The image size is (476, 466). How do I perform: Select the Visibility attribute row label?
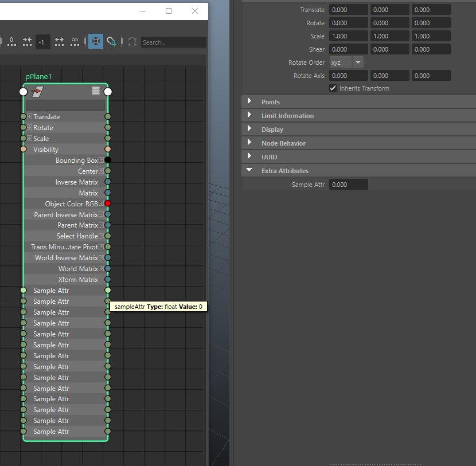(46, 150)
